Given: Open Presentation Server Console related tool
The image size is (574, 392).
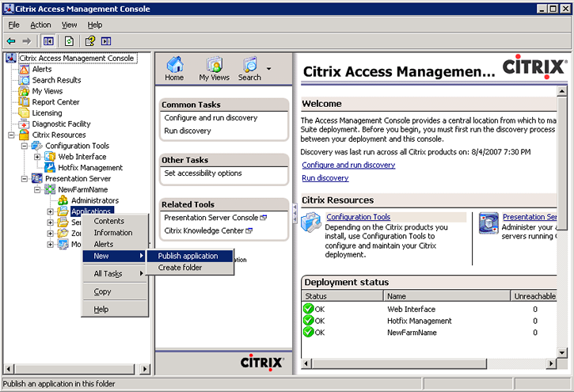Looking at the screenshot, I should [215, 218].
